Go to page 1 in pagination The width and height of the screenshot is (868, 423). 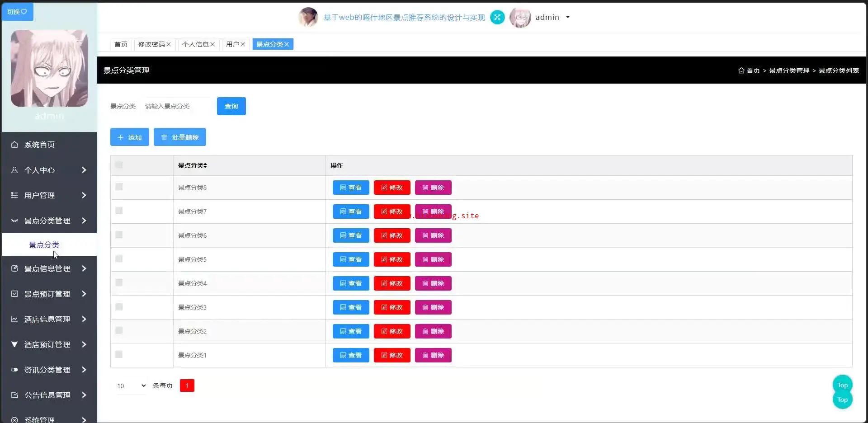187,385
